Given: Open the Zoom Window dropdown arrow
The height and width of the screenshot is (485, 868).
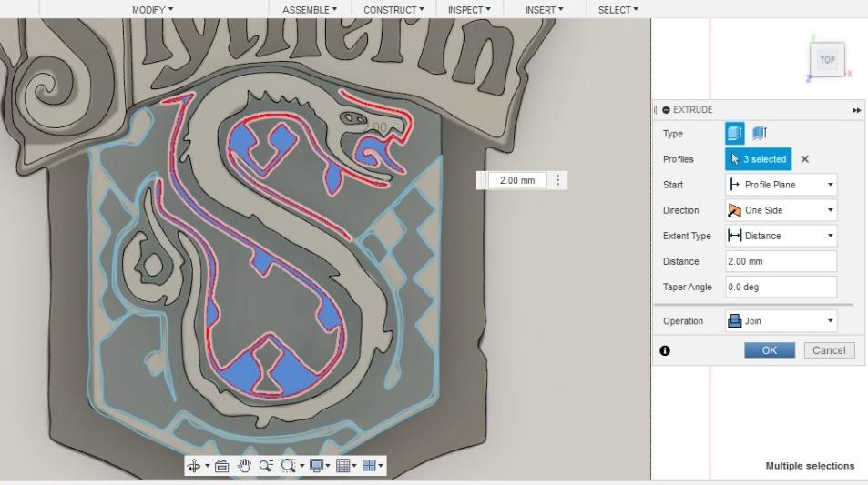Looking at the screenshot, I should pyautogui.click(x=301, y=466).
